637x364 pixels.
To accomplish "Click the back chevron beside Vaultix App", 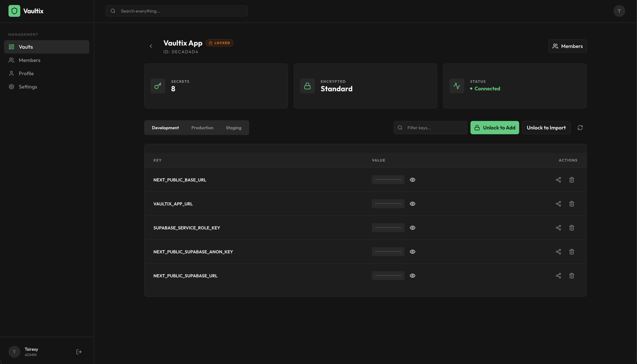I will click(151, 46).
